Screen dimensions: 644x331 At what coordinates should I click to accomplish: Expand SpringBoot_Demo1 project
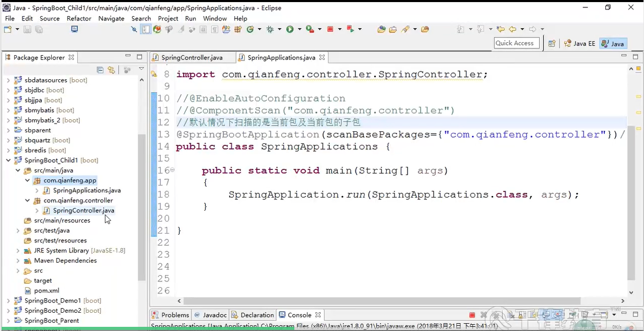point(8,301)
